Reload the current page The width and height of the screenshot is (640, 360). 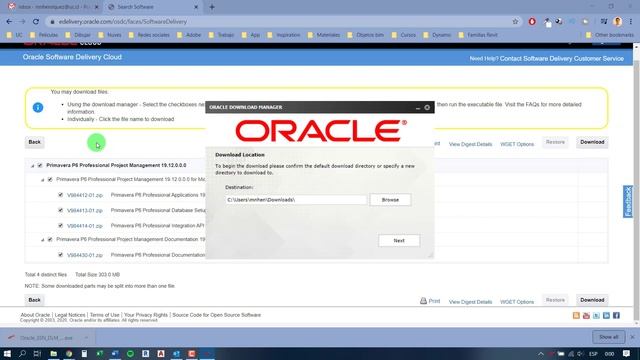36,22
